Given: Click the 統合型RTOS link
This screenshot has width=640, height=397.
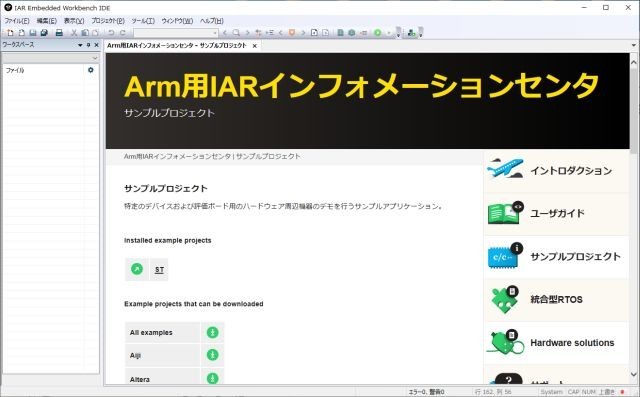Looking at the screenshot, I should [556, 299].
